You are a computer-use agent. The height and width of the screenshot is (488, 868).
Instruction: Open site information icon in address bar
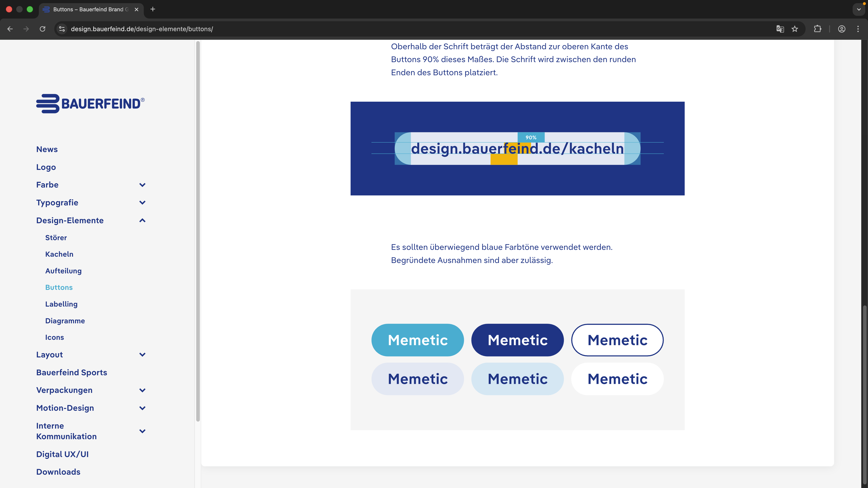click(62, 29)
